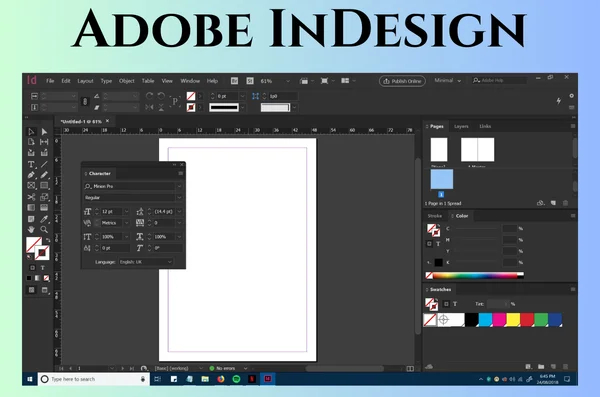This screenshot has width=600, height=397.
Task: Click the Bridge (Br) icon
Action: pos(234,81)
